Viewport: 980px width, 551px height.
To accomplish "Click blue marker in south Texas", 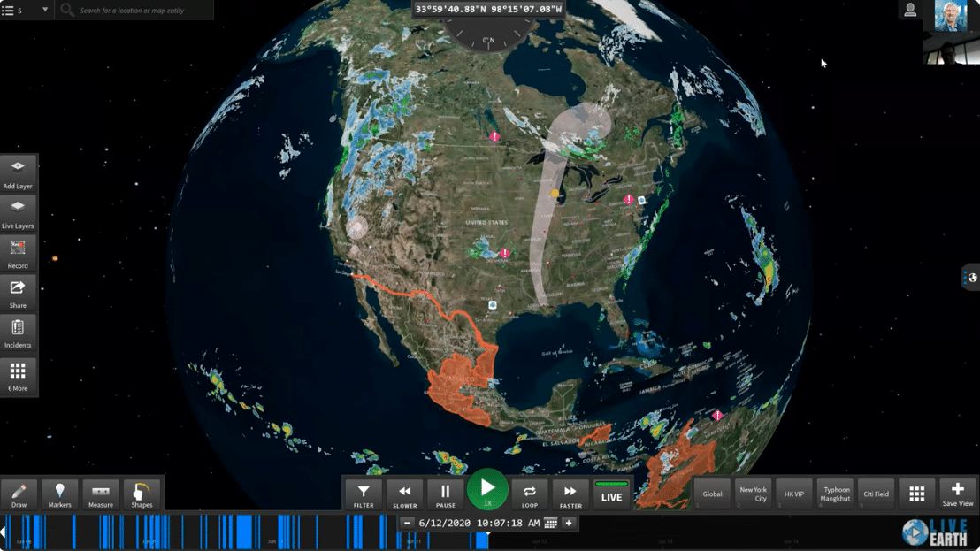I will coord(493,305).
